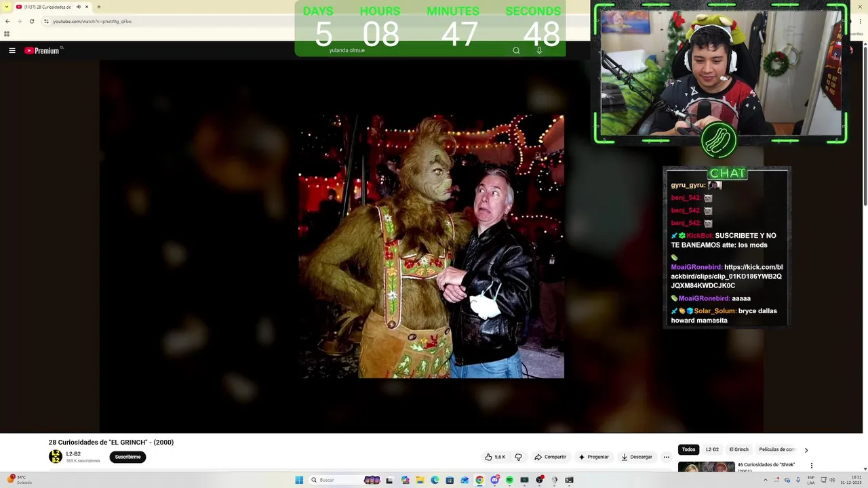Open site information icon in address bar
The height and width of the screenshot is (488, 868).
(x=46, y=21)
